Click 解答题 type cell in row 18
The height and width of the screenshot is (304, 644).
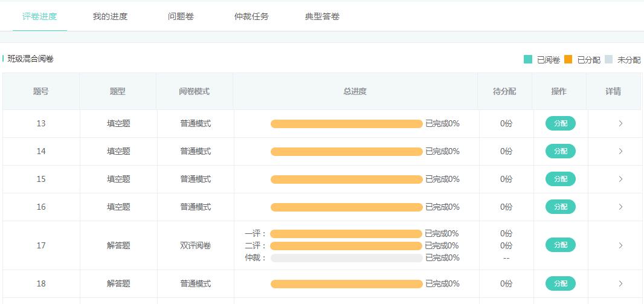pyautogui.click(x=118, y=283)
